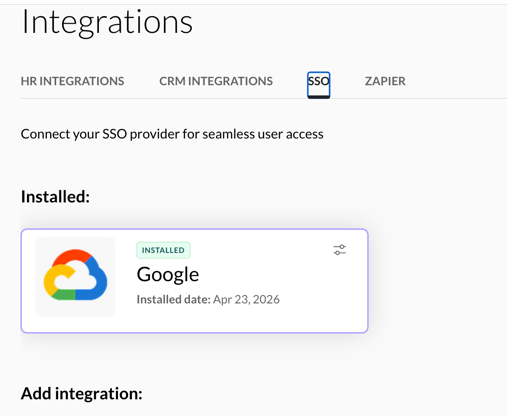Switch to the HR INTEGRATIONS tab
The width and height of the screenshot is (507, 416).
pos(72,81)
